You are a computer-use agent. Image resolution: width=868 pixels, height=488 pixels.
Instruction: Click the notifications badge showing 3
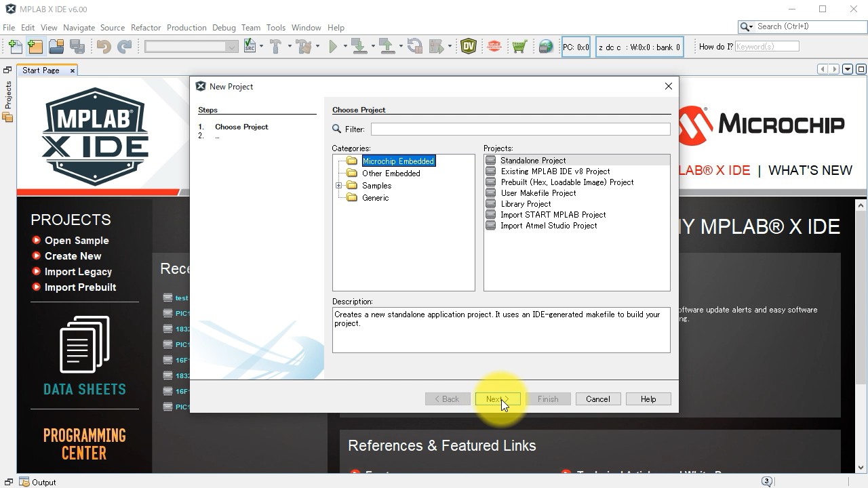point(767,482)
